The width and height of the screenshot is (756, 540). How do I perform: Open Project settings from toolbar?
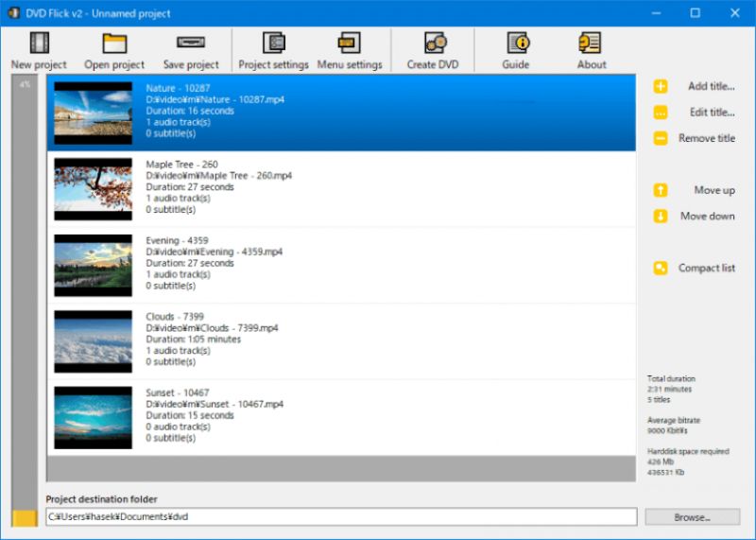[x=273, y=44]
